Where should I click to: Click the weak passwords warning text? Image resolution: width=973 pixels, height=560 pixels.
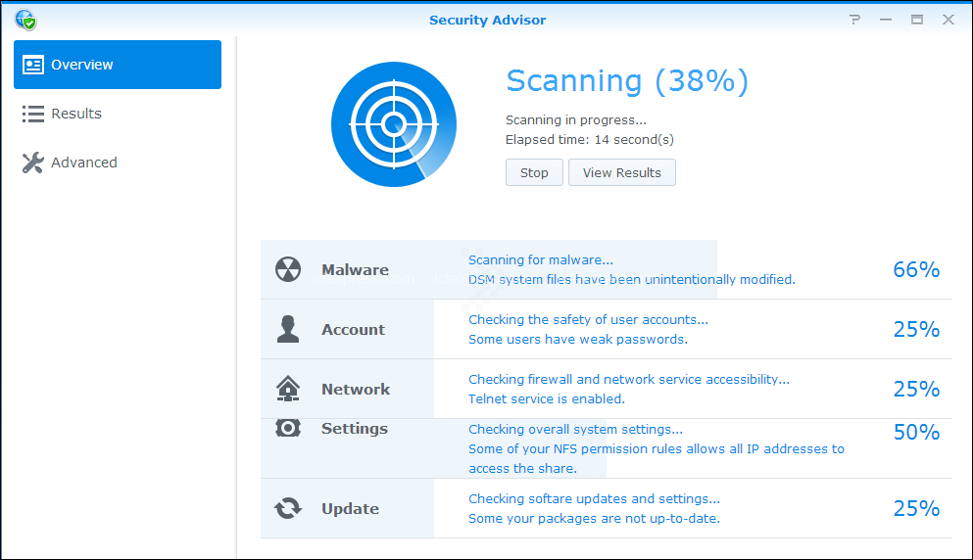pyautogui.click(x=577, y=340)
